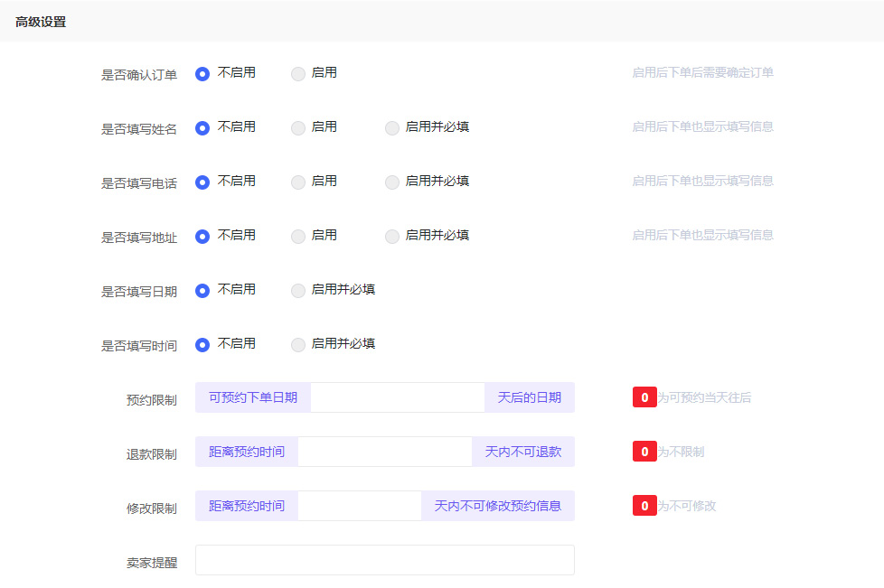Select 不启用 for 是否填写日期

(202, 291)
